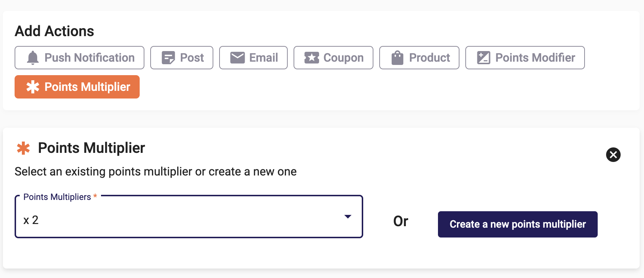Click the envelope icon on Email button

click(237, 58)
